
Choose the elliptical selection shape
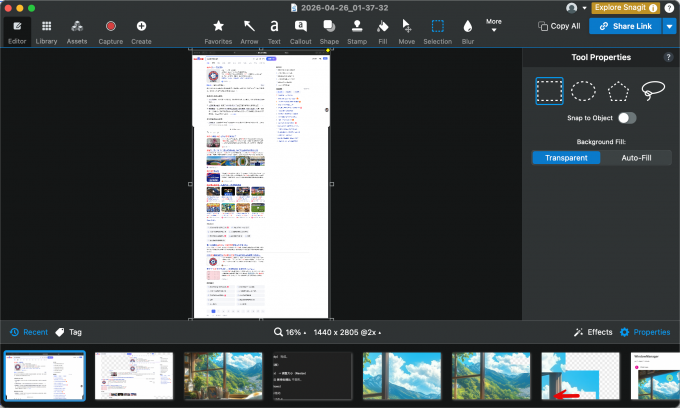[583, 91]
